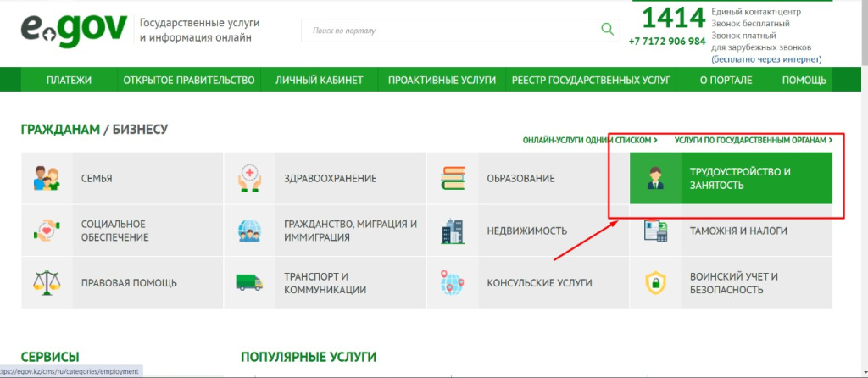Click the Transport truck icon

coord(250,283)
